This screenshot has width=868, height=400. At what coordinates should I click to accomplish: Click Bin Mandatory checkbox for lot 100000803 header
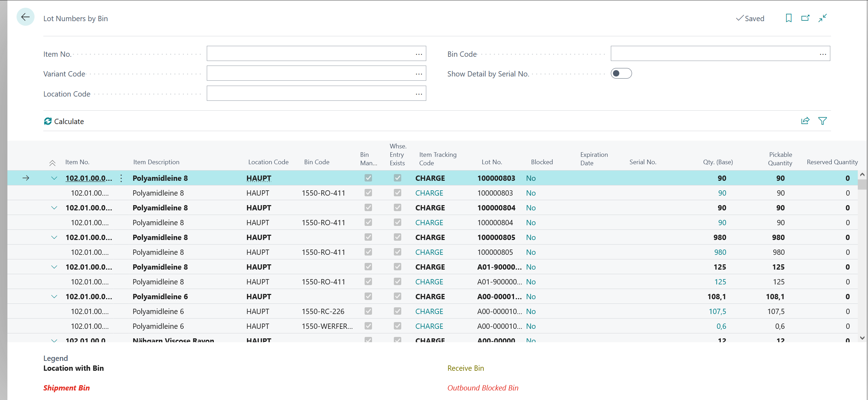368,178
